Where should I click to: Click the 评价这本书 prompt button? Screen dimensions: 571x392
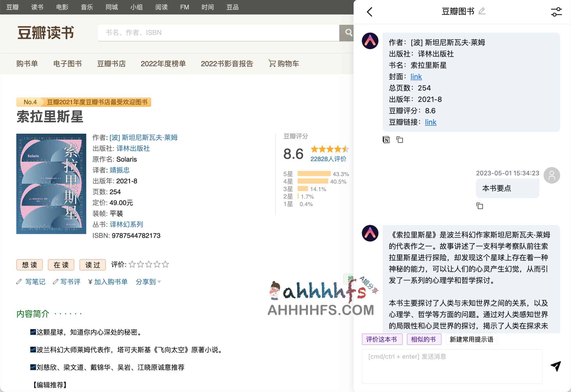click(382, 339)
